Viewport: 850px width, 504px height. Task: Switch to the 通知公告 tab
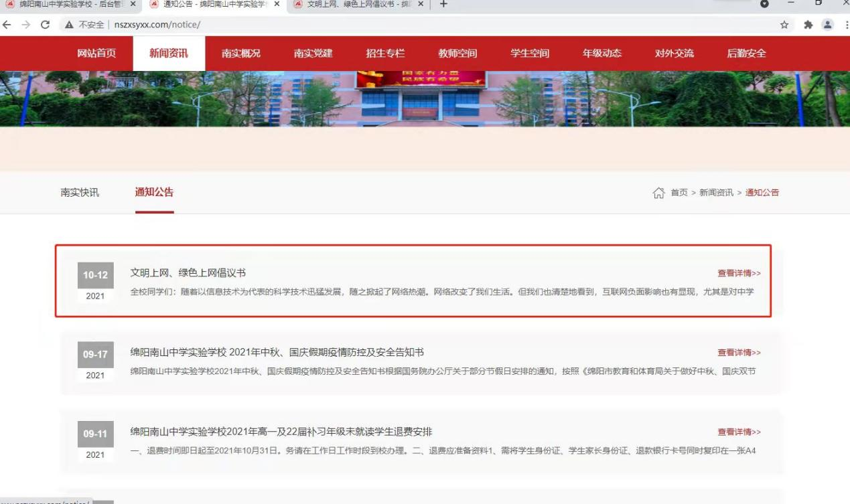click(154, 192)
